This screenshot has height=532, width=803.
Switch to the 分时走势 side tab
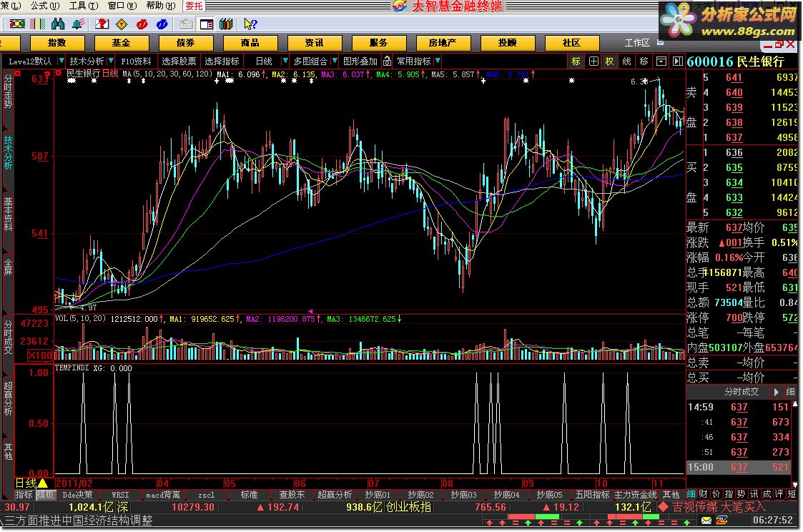[x=8, y=91]
